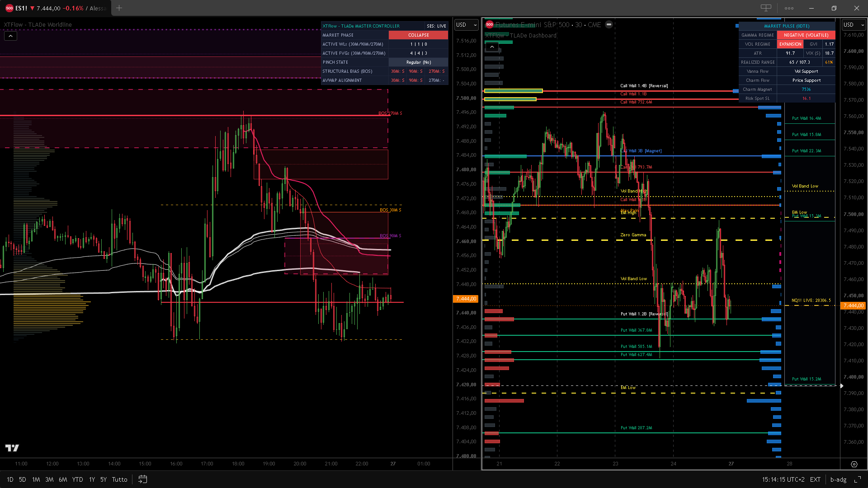Open the b-adg price adjustment setting
Image resolution: width=868 pixels, height=488 pixels.
(838, 479)
